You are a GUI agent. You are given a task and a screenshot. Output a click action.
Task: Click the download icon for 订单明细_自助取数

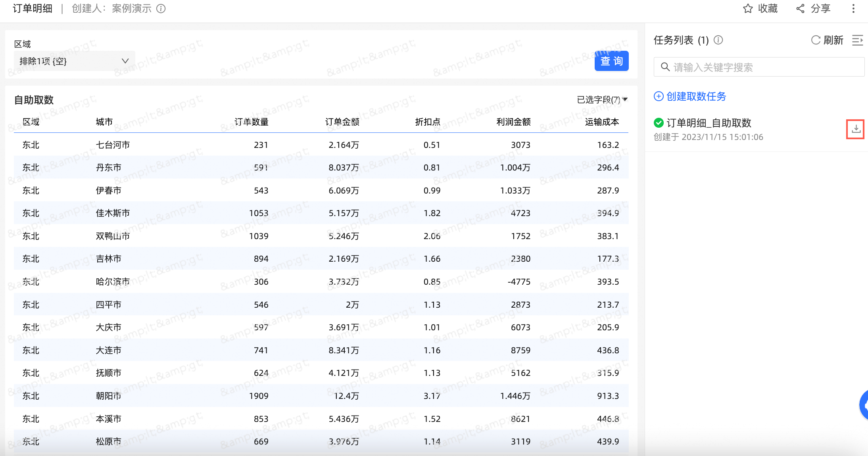[856, 129]
